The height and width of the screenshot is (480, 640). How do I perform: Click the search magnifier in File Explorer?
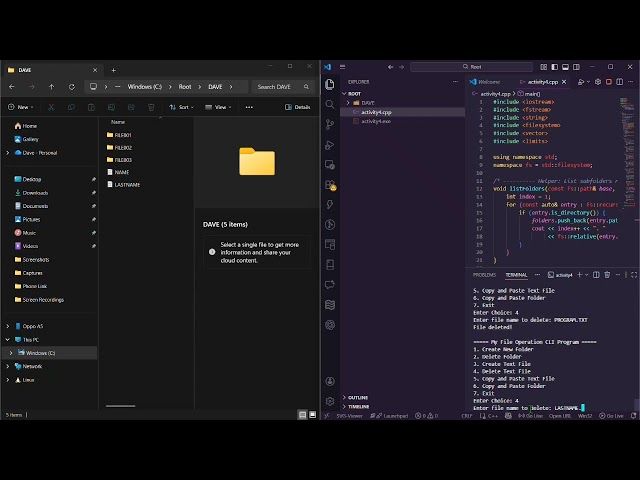pyautogui.click(x=306, y=87)
